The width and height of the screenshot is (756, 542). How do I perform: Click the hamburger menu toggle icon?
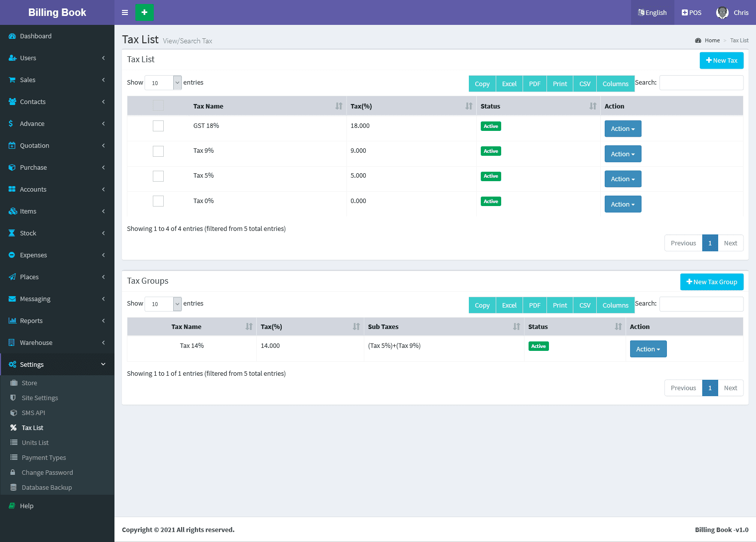click(x=125, y=12)
